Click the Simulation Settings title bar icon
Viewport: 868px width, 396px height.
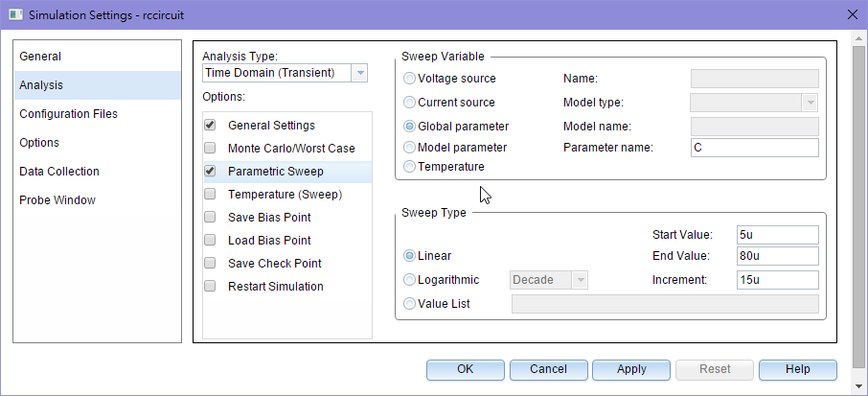coord(15,15)
